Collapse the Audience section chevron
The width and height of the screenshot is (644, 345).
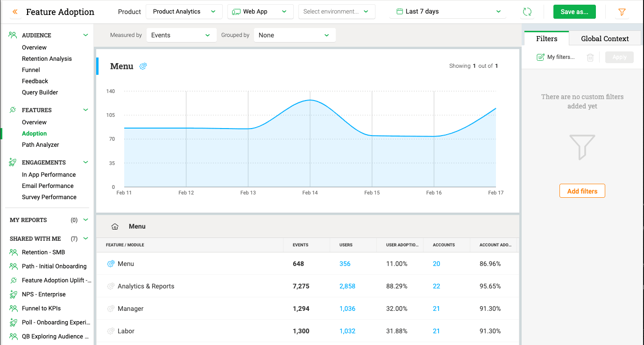click(x=85, y=35)
